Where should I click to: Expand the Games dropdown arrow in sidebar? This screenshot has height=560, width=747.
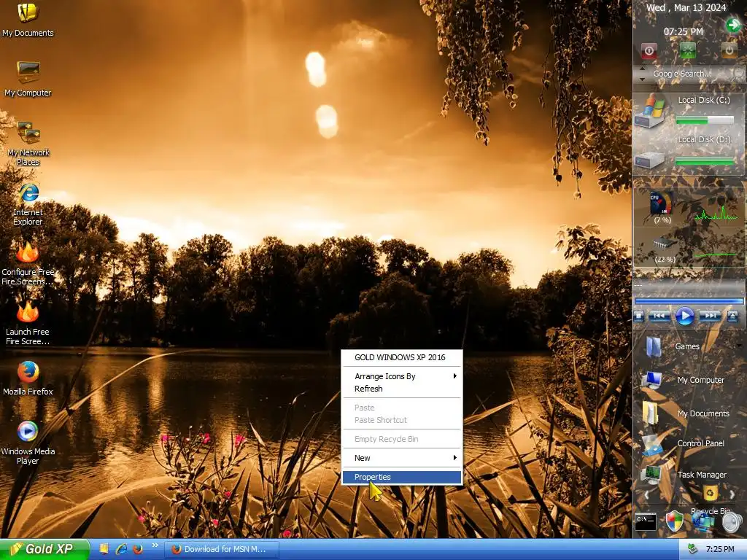click(739, 346)
